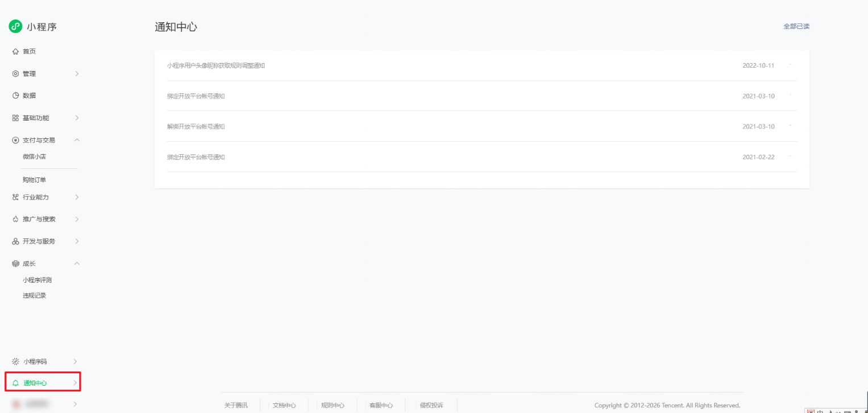Select 行业能力 in the sidebar

pyautogui.click(x=36, y=197)
